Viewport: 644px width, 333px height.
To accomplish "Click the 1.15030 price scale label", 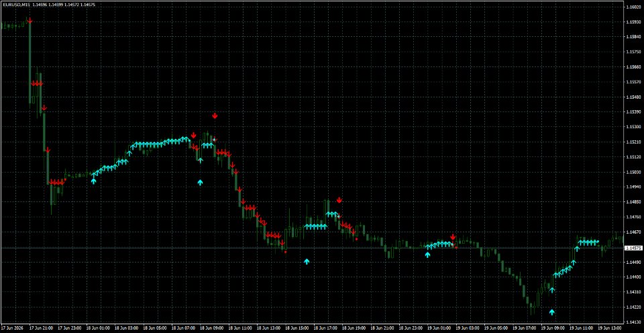I will 633,173.
